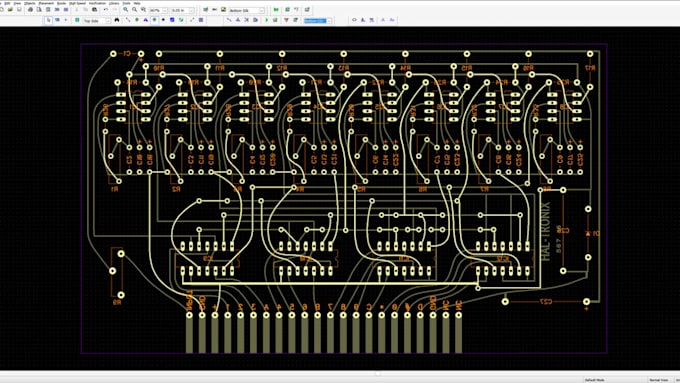Activate the zoom window magnifier icon
This screenshot has width=680, height=383.
143,10
